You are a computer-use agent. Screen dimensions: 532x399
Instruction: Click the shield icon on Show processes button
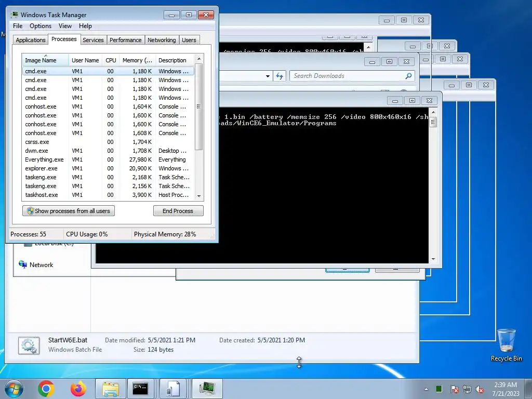pyautogui.click(x=31, y=211)
